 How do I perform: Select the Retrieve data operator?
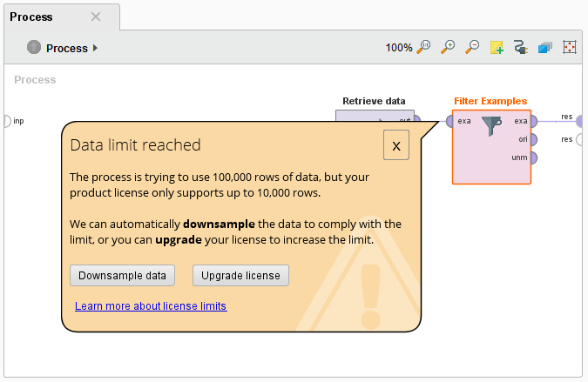374,116
